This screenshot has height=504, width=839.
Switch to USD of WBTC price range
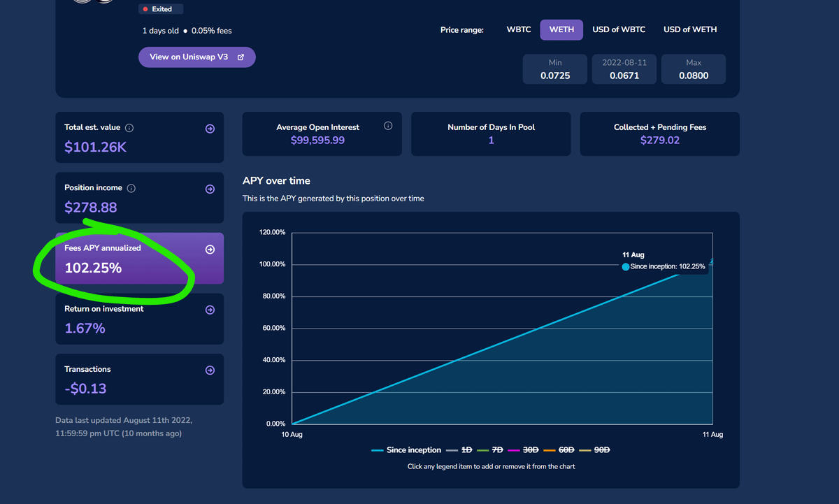point(619,30)
